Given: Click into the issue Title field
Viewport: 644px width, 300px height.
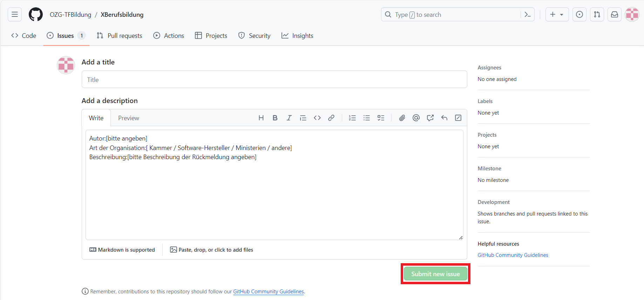Looking at the screenshot, I should pyautogui.click(x=274, y=80).
